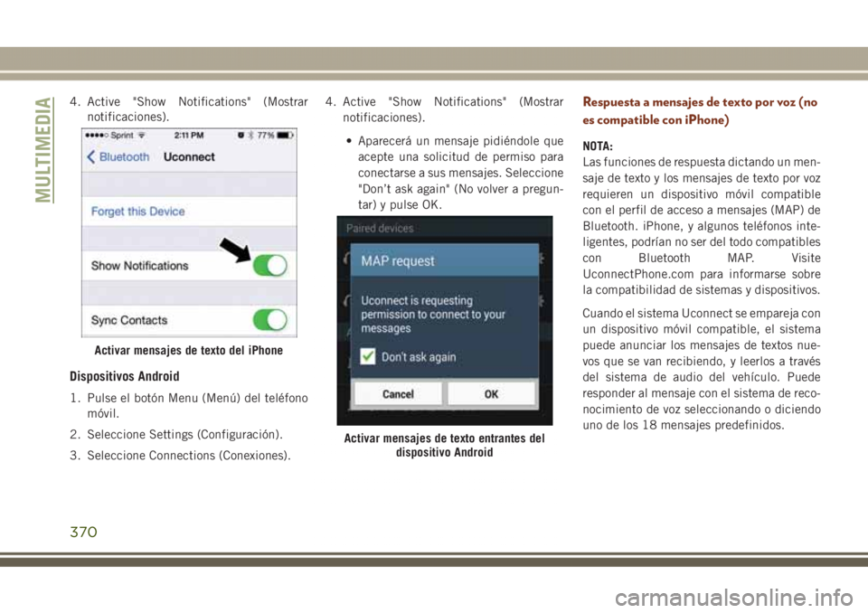This screenshot has width=868, height=613.
Task: Tap the Bluetooth status icon near 77%
Action: point(250,135)
